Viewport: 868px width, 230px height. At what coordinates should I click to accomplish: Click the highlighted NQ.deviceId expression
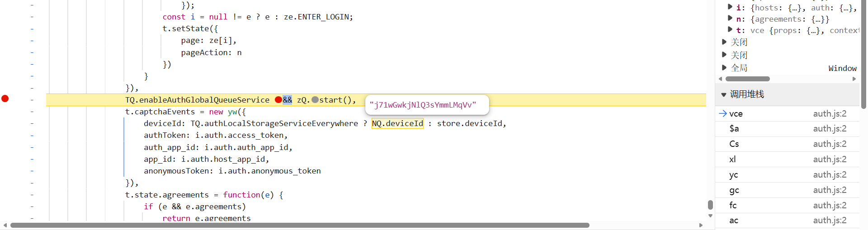[397, 123]
